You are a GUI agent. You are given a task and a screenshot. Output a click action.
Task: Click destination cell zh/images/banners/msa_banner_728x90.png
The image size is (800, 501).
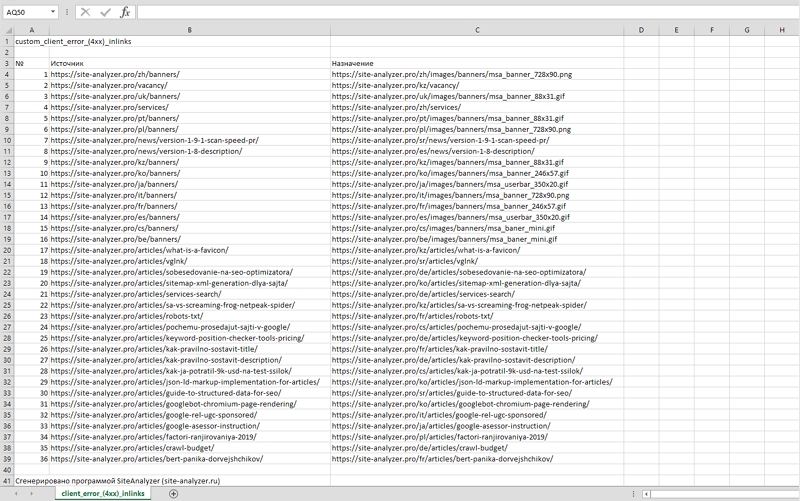coord(477,74)
